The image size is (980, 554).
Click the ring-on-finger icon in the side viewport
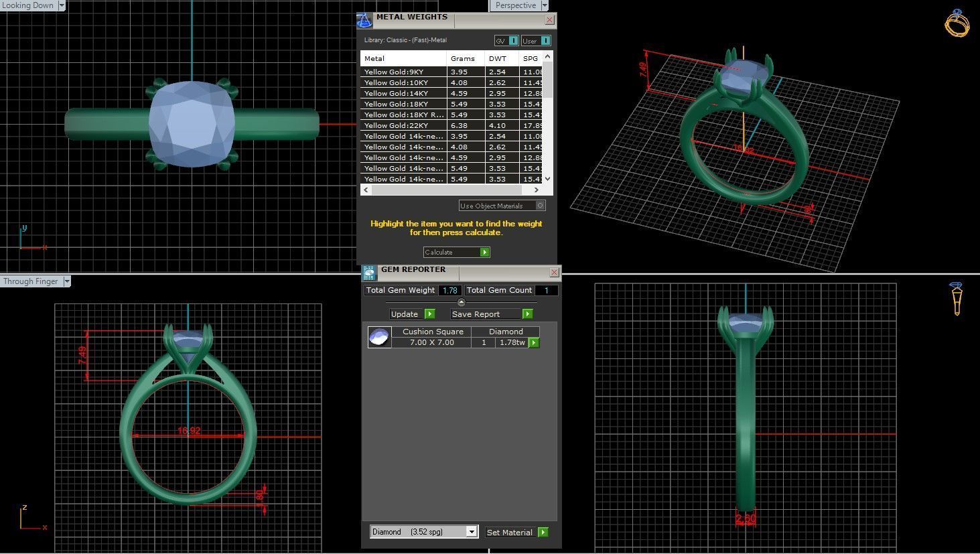(x=956, y=299)
